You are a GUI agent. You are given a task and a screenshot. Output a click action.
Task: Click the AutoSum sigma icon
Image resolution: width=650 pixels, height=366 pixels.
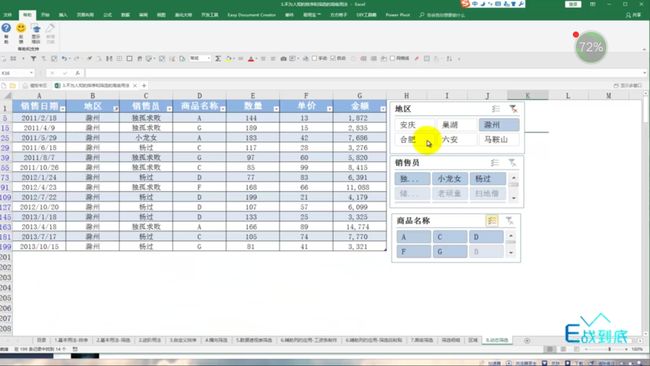point(218,59)
